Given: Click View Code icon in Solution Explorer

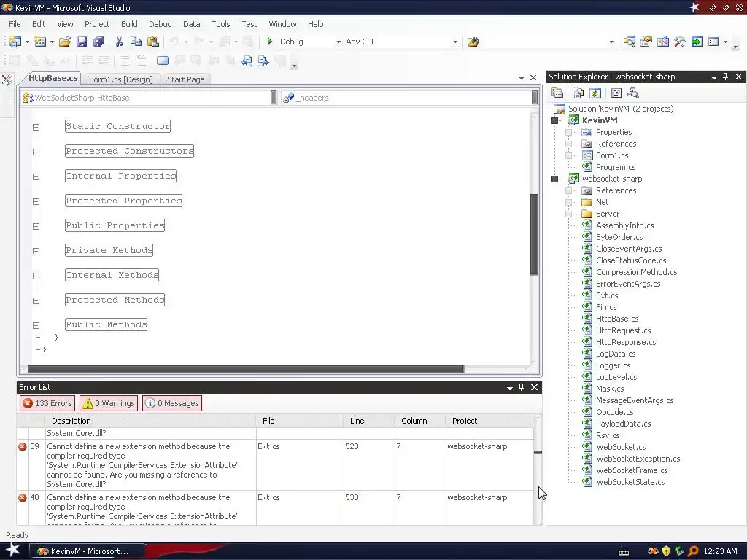Looking at the screenshot, I should (616, 93).
